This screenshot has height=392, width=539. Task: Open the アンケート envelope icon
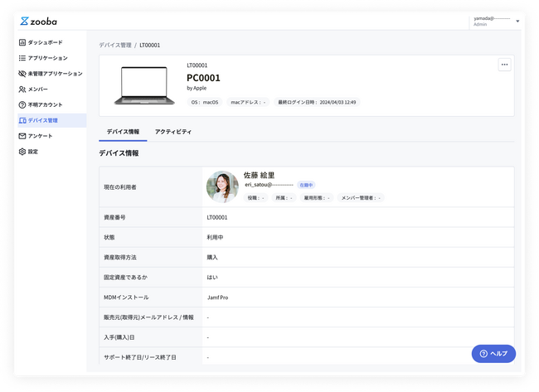pos(22,136)
